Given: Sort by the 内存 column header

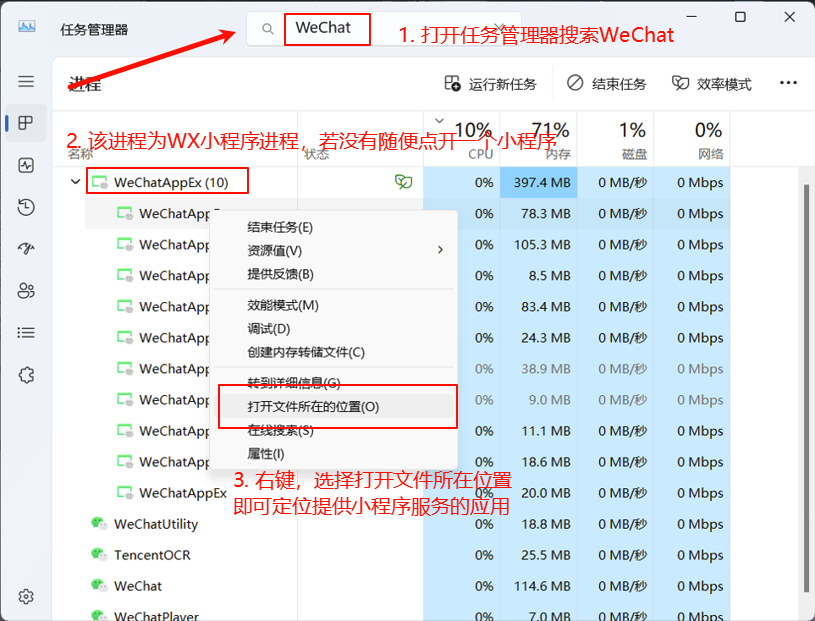Looking at the screenshot, I should (538, 139).
